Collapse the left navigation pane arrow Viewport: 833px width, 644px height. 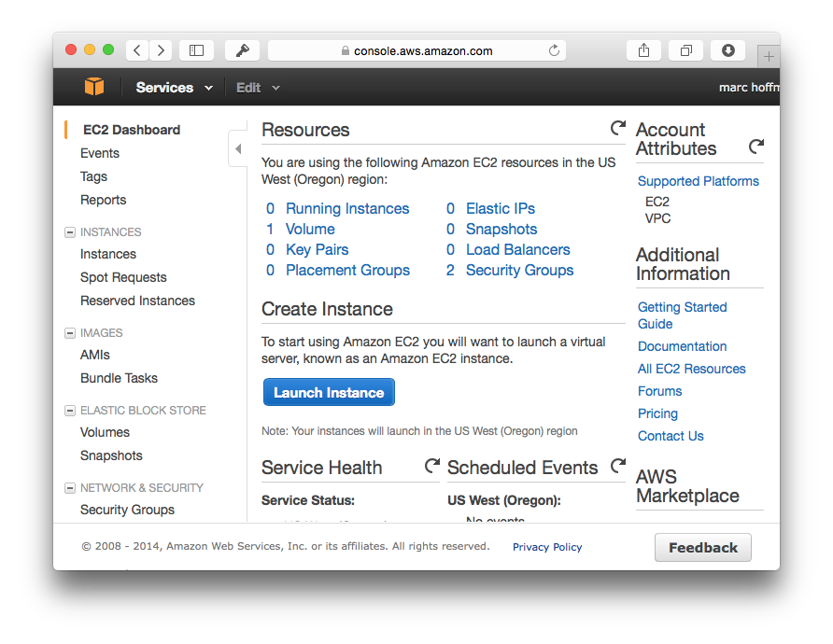pos(238,148)
